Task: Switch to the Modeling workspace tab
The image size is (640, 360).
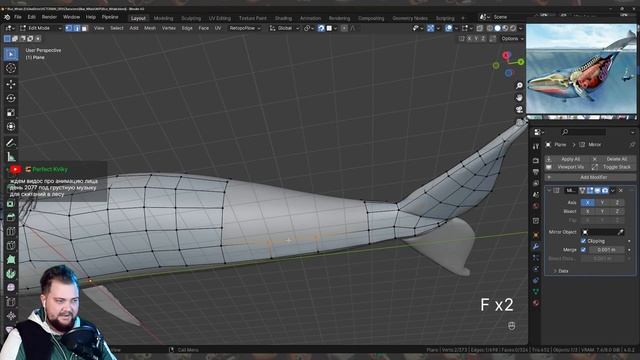Action: pos(163,18)
